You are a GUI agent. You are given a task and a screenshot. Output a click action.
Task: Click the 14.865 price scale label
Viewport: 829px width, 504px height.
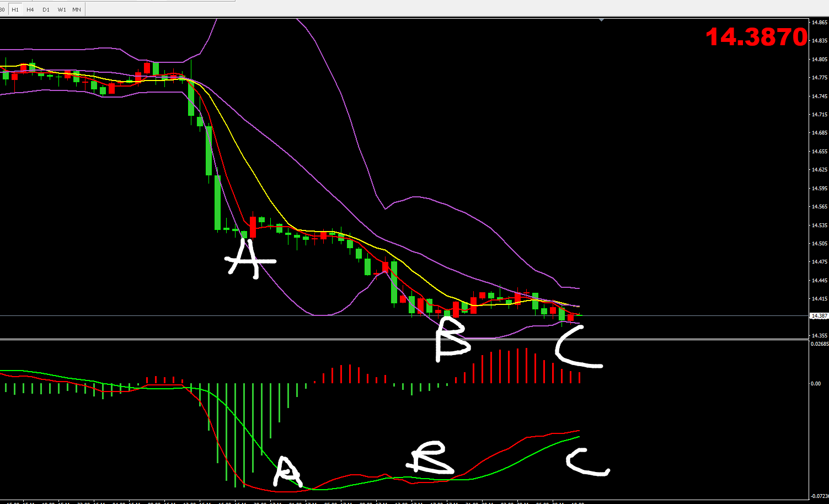pos(820,23)
